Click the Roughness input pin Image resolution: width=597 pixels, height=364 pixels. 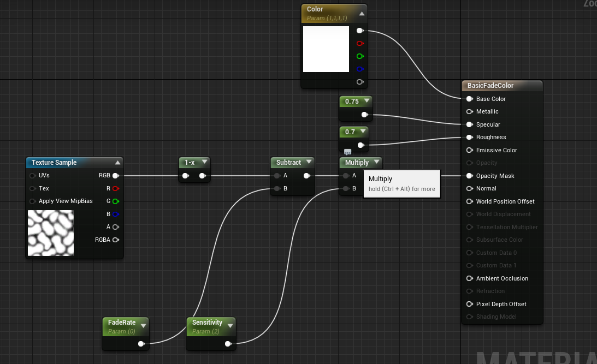coord(469,137)
